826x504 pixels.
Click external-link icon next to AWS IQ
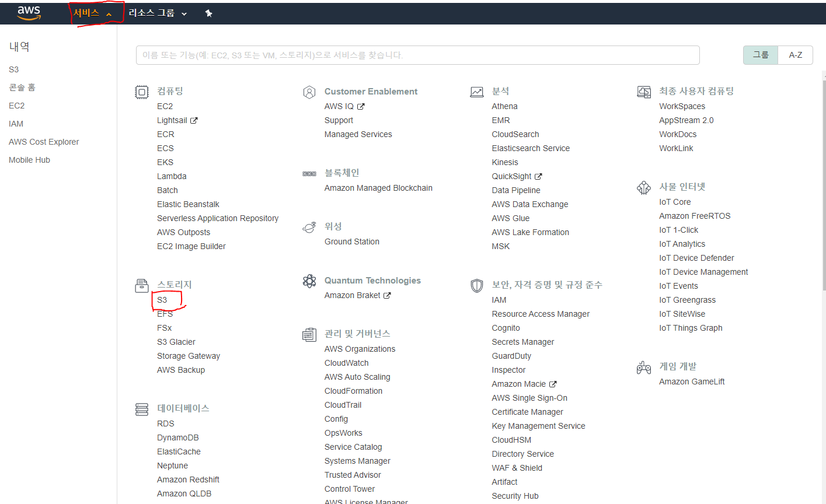(361, 107)
